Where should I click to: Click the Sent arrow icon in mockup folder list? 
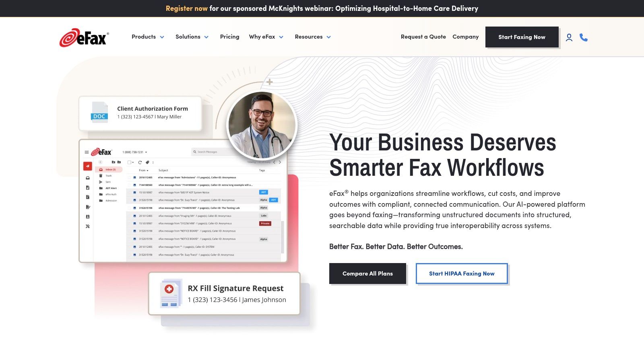point(101,182)
